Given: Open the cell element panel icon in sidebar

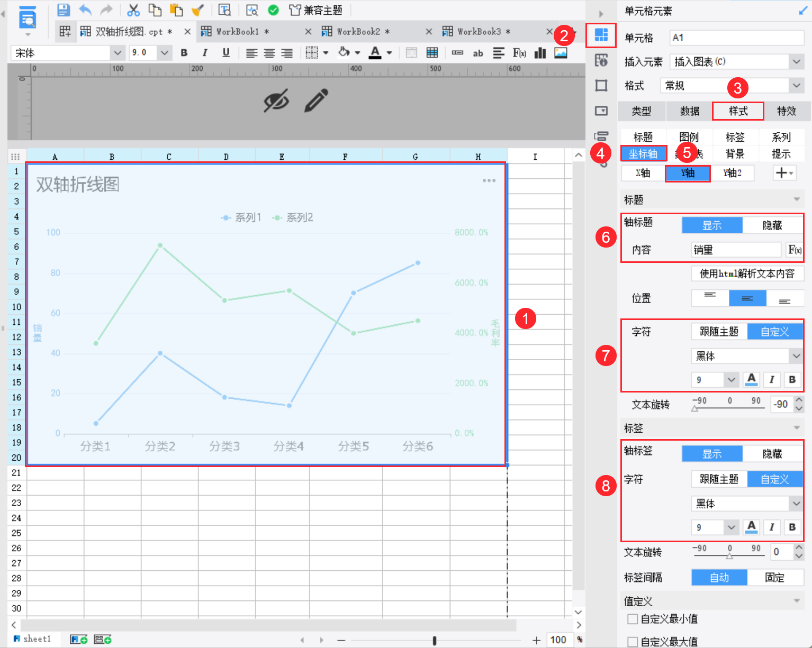Looking at the screenshot, I should [x=601, y=35].
